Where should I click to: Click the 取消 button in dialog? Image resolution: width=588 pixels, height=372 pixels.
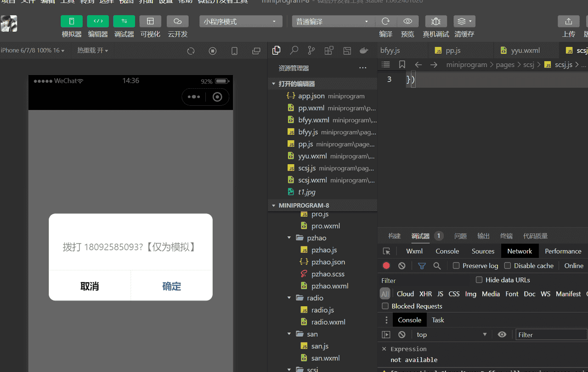pos(90,286)
